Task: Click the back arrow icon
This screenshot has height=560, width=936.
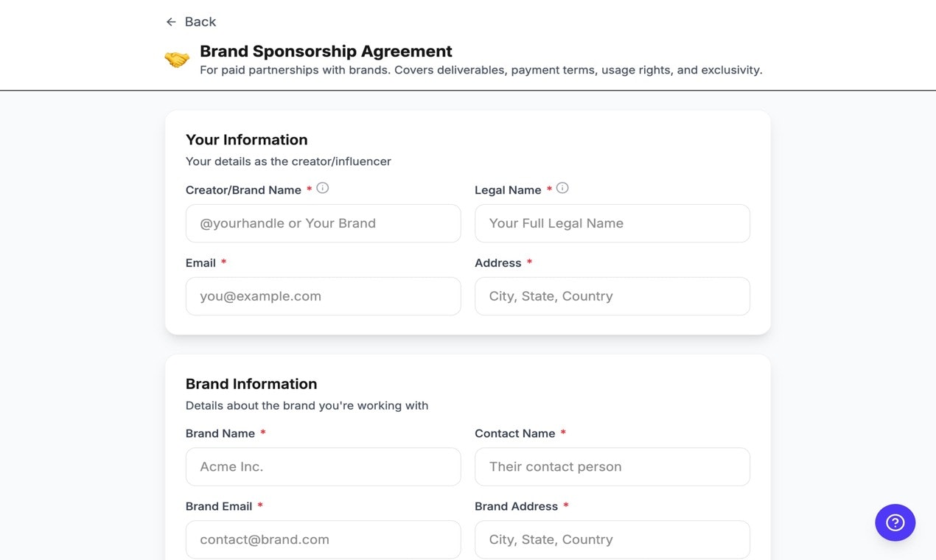Action: pyautogui.click(x=170, y=21)
